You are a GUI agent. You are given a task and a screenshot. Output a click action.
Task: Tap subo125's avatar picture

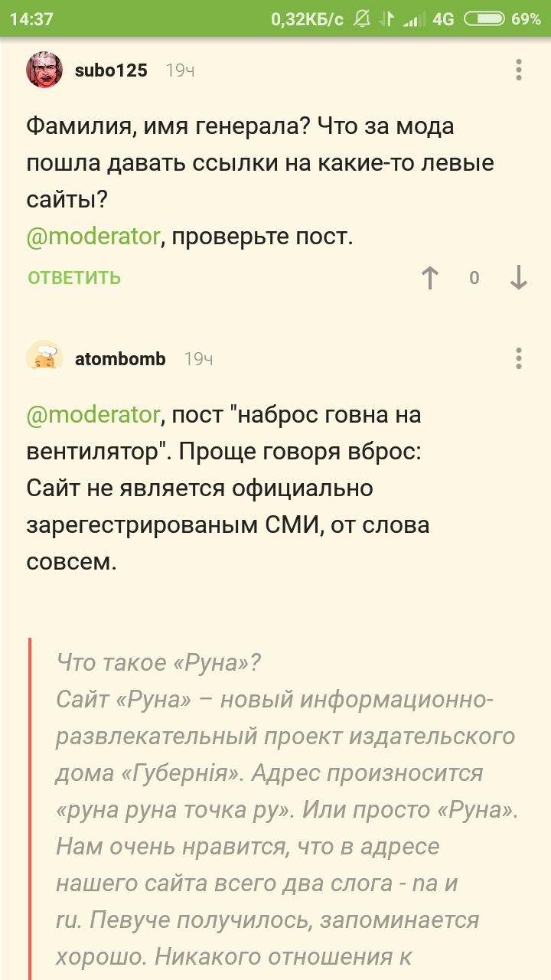point(44,70)
